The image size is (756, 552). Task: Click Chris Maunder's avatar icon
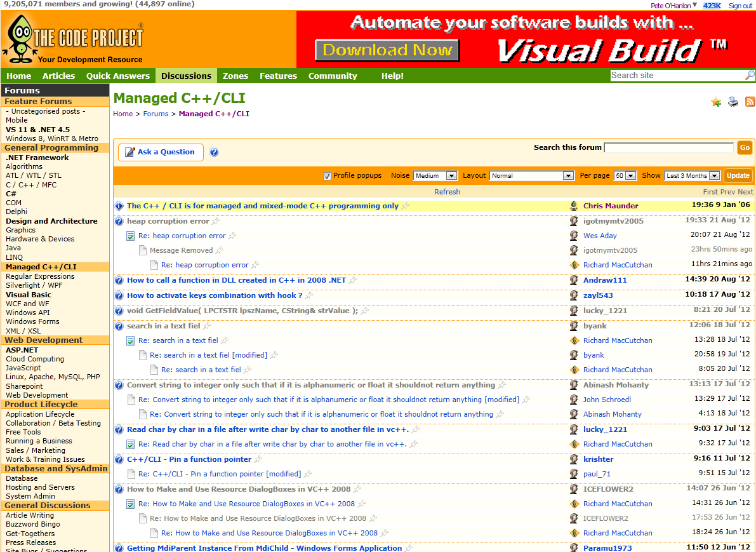[x=574, y=206]
